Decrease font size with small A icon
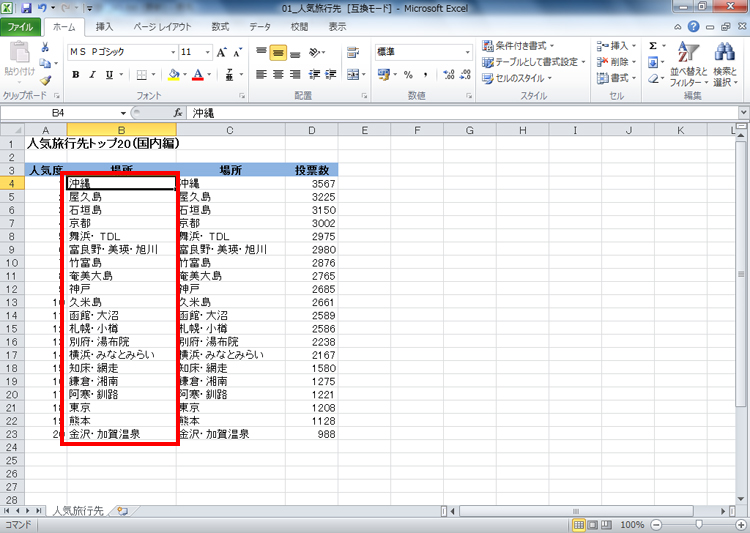Image resolution: width=750 pixels, height=533 pixels. tap(238, 52)
